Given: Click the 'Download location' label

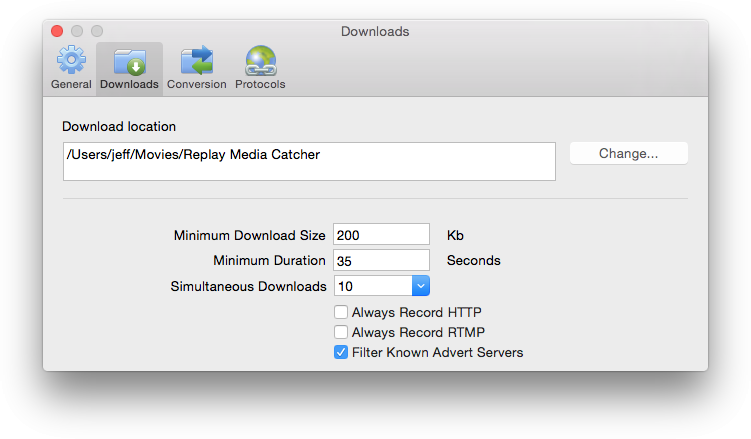Looking at the screenshot, I should 119,126.
